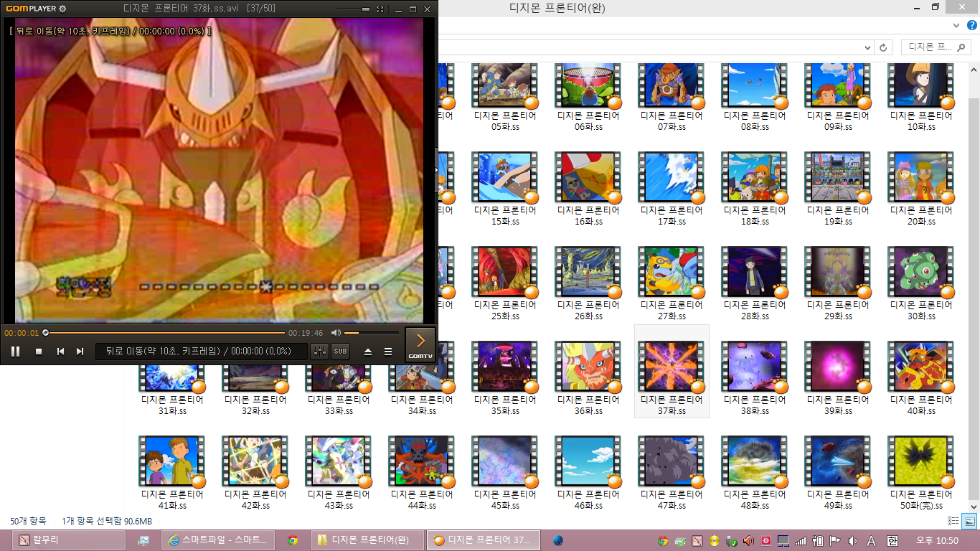
Task: Select video 디지몬 프론티어 40화.ss
Action: [921, 378]
